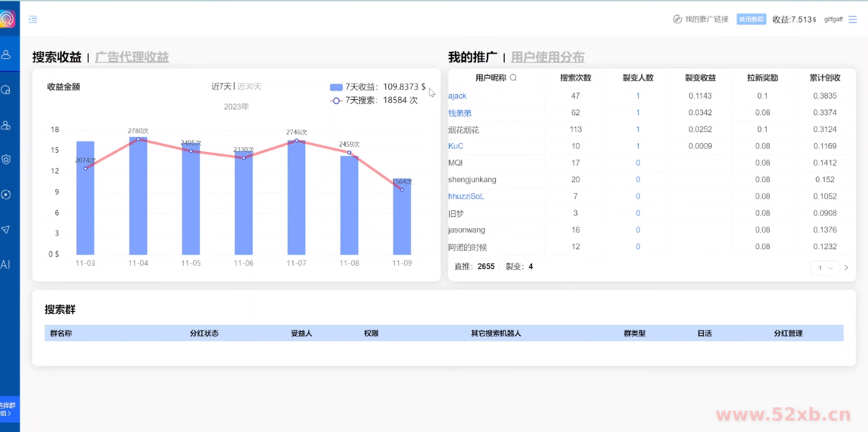Open the ajack user link

(x=457, y=96)
